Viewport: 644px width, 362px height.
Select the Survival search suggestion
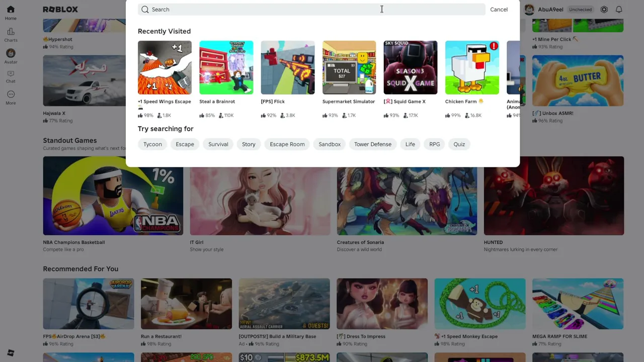click(218, 144)
